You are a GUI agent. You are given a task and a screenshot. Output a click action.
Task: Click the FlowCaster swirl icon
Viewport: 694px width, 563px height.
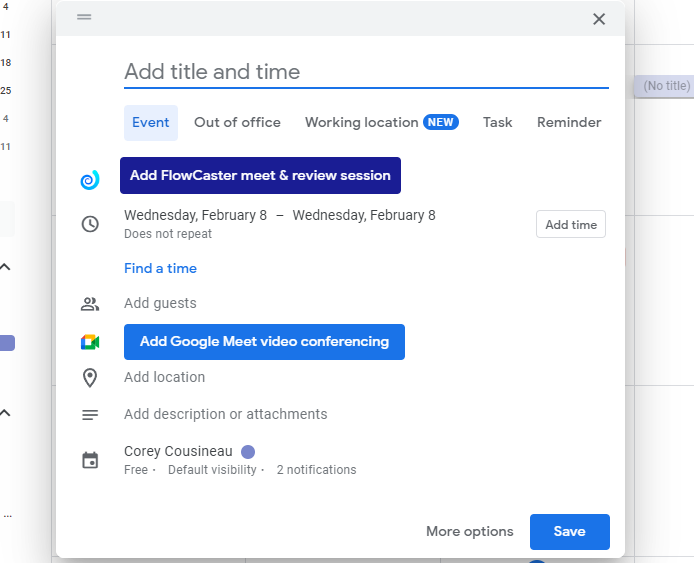[90, 180]
